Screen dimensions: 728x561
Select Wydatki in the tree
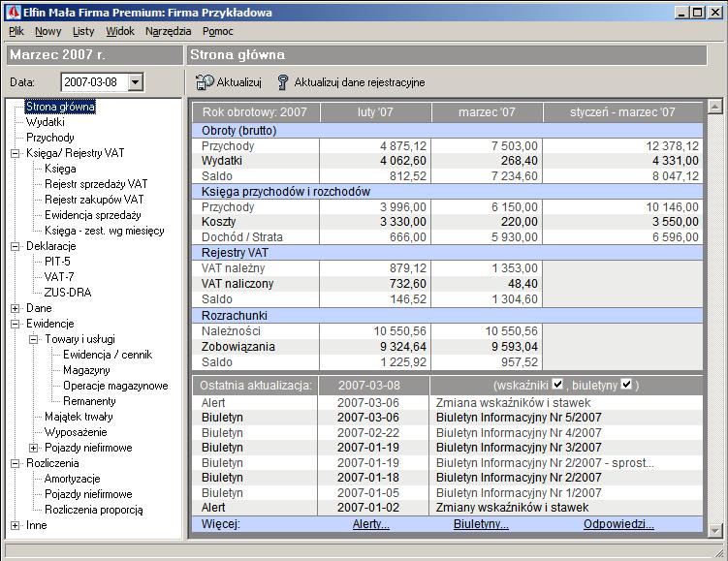tap(46, 122)
